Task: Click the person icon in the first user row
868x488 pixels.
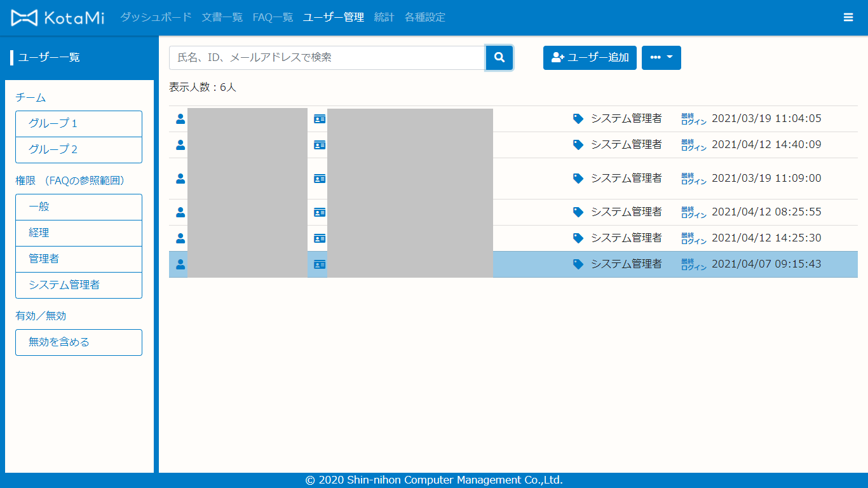Action: tap(180, 119)
